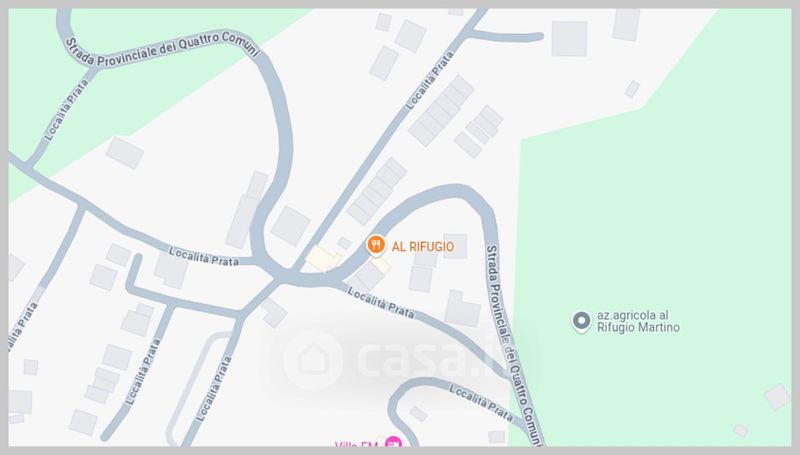Viewport: 800px width, 455px height.
Task: Click the short dead-end road branching off the diagonal road
Action: pos(505,36)
